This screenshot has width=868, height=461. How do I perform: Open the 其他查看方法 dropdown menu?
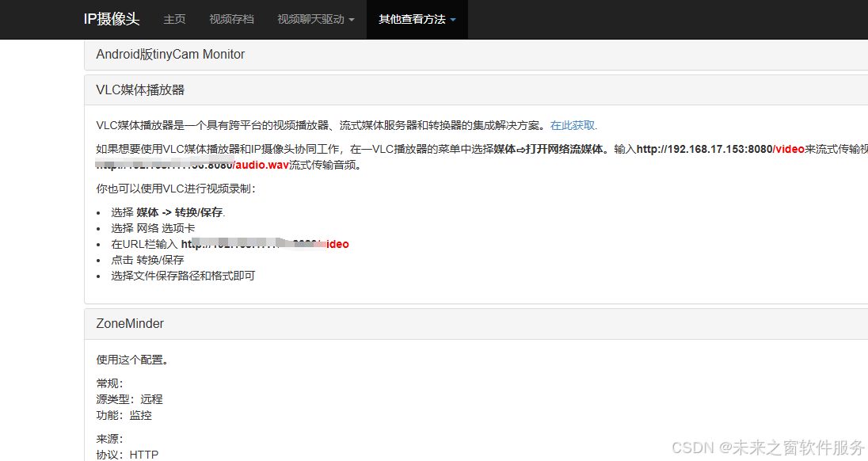417,19
